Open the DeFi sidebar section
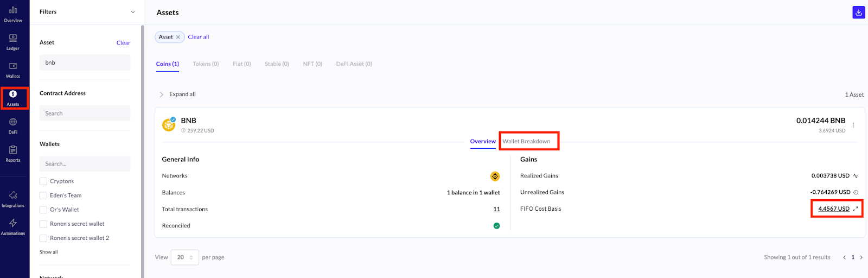Viewport: 868px width, 278px height. [x=13, y=126]
